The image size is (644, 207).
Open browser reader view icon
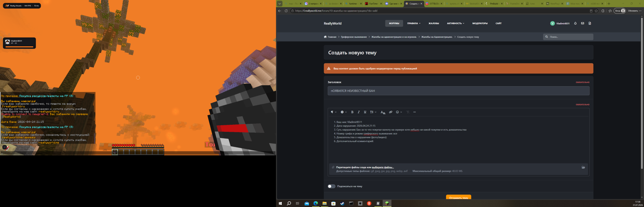[x=591, y=11]
